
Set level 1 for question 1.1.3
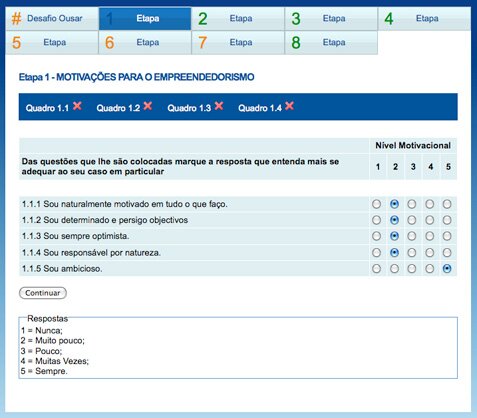coord(376,236)
